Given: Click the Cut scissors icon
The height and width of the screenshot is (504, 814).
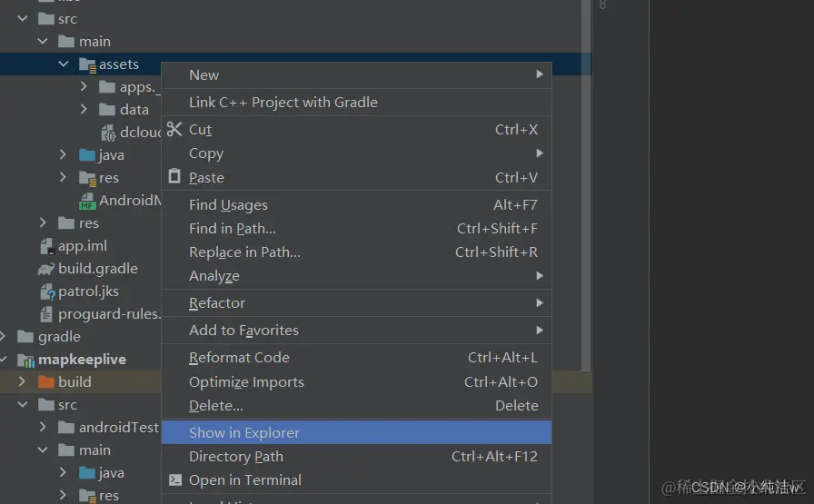Looking at the screenshot, I should pyautogui.click(x=174, y=129).
